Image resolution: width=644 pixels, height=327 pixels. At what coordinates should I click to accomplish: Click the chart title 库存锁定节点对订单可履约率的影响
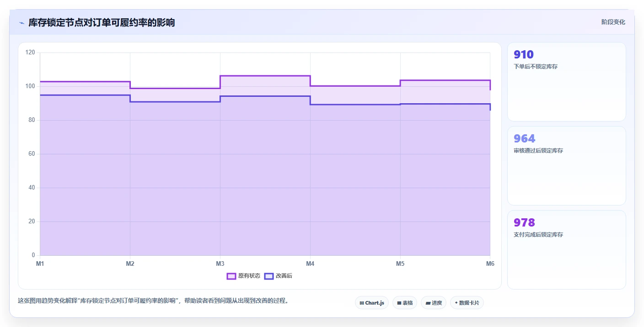[102, 22]
